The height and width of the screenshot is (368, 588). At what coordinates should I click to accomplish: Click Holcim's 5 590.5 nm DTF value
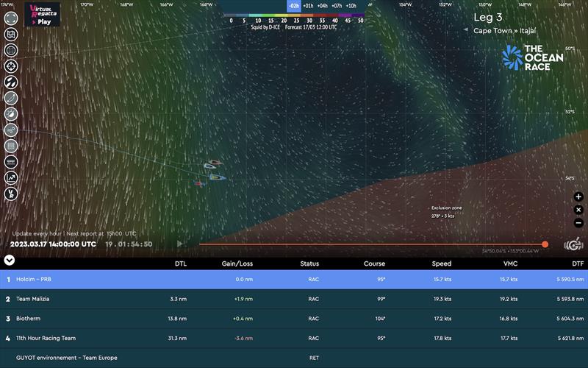click(570, 280)
